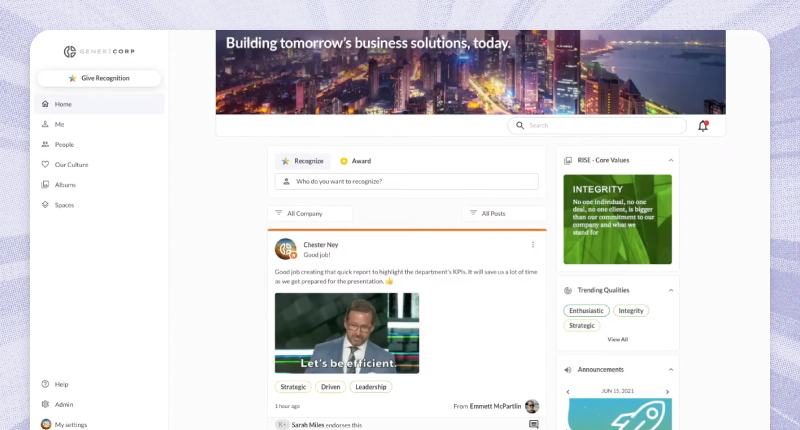Image resolution: width=800 pixels, height=430 pixels.
Task: Collapse the RISE - Core Values panel
Action: click(671, 160)
